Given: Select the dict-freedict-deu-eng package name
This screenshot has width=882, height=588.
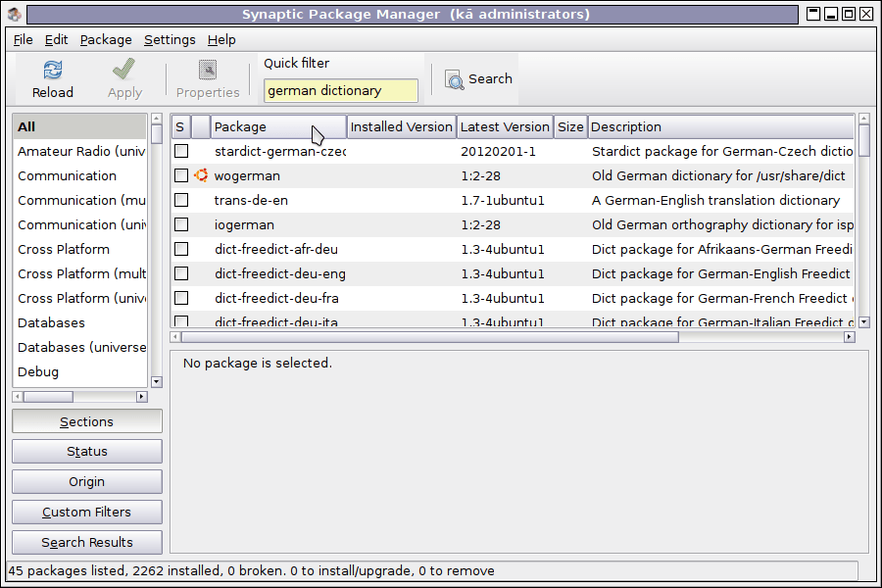Looking at the screenshot, I should (280, 273).
